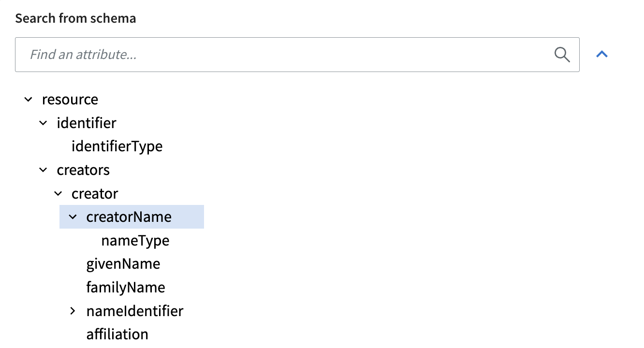The width and height of the screenshot is (644, 348).
Task: Select the resource attribute
Action: [70, 100]
